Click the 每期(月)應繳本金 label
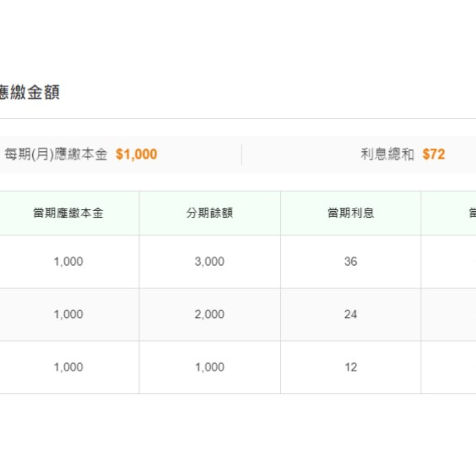This screenshot has width=476, height=476. coord(56,154)
